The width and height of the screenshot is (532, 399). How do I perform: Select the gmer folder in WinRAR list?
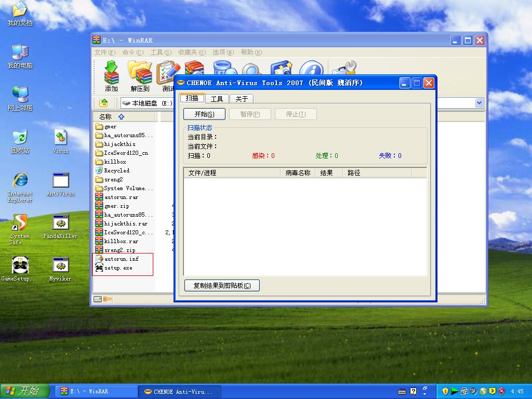click(x=106, y=127)
